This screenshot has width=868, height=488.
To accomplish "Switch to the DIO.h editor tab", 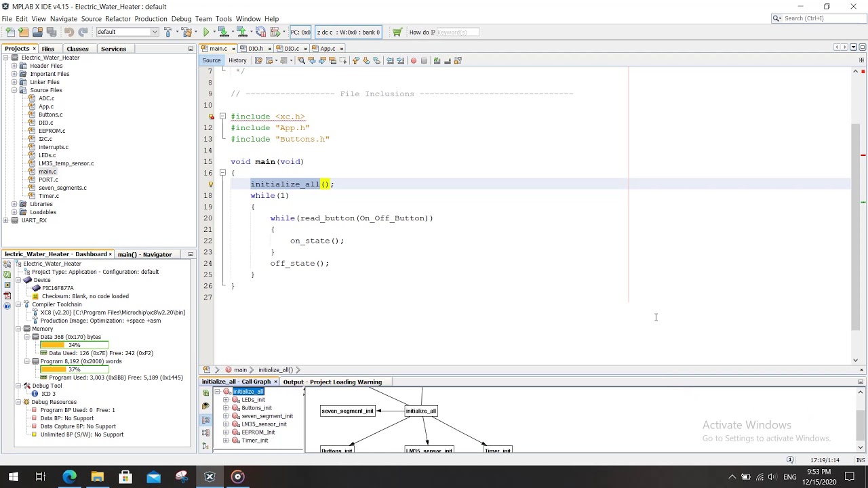I will point(256,49).
